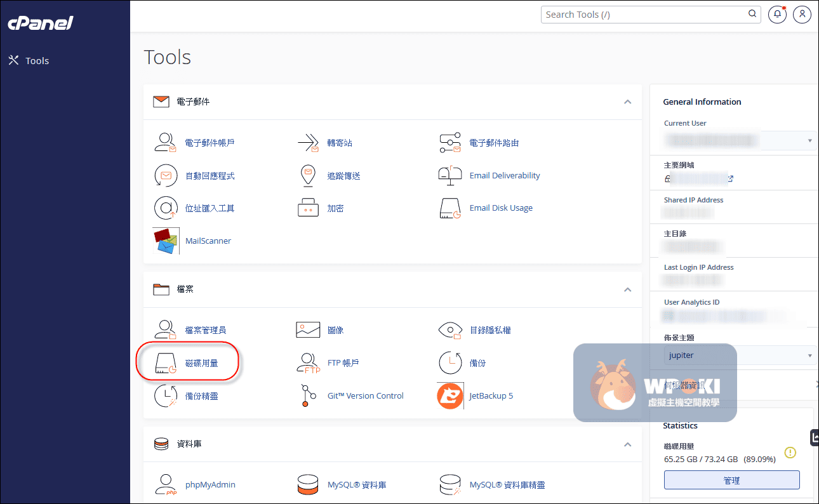Collapse the 電子郵件 section

tap(627, 102)
